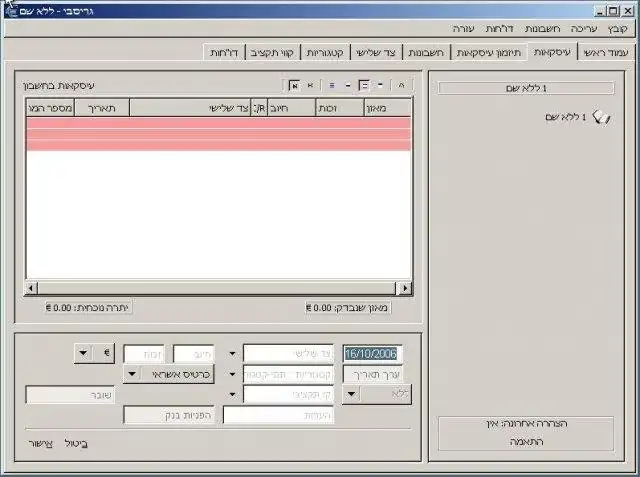Click the horizontal scrollbar track under transactions list
This screenshot has width=640, height=477.
tap(217, 288)
